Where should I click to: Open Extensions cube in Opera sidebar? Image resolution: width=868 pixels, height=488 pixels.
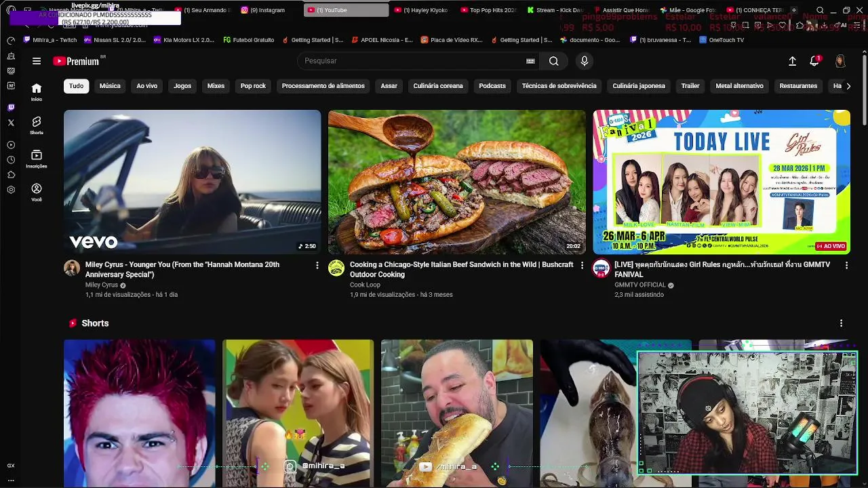point(11,175)
